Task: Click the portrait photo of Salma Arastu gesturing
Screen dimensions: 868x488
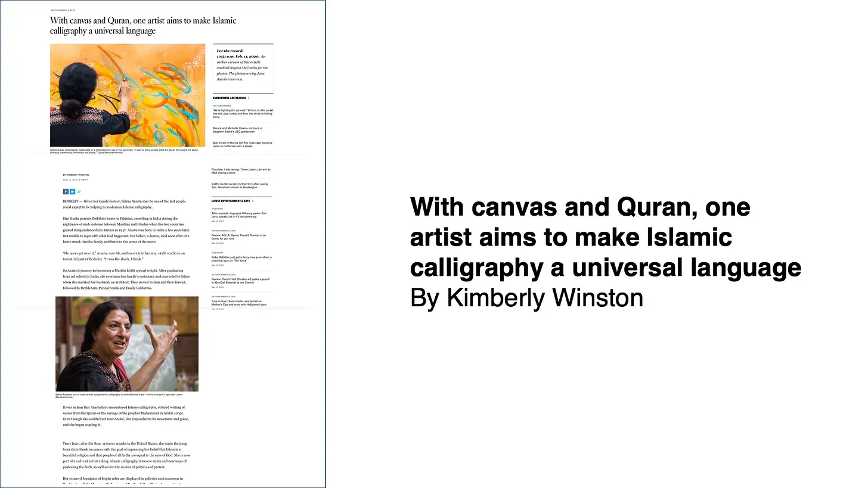Action: (127, 344)
